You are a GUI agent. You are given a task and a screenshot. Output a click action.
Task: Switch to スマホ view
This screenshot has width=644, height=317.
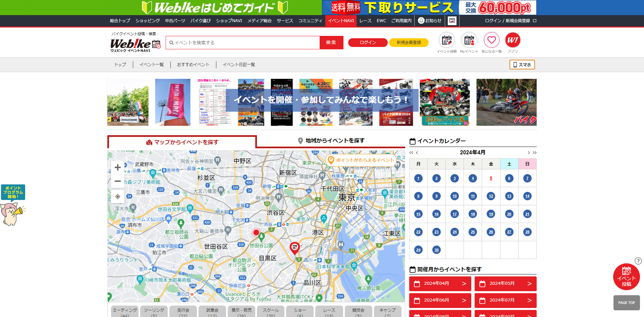click(522, 65)
